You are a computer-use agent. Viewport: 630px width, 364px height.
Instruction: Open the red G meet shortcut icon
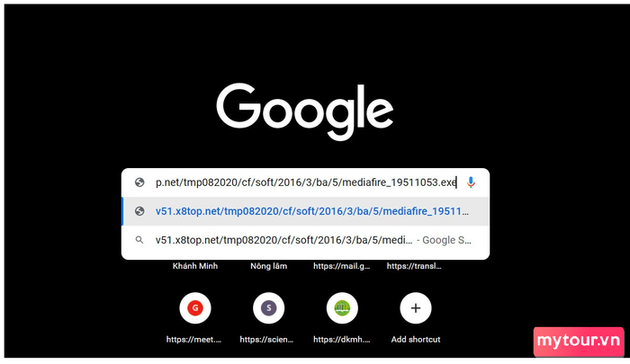pyautogui.click(x=195, y=308)
